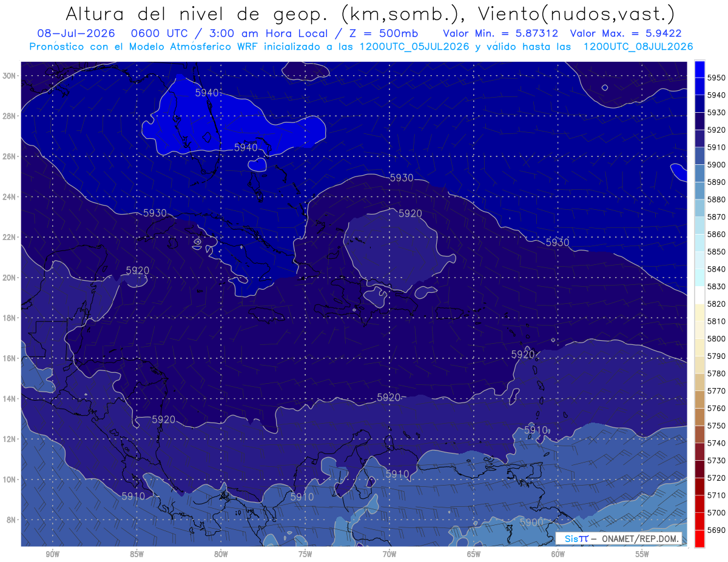Click the 'Valor Min. = 5.87312' text

point(501,33)
